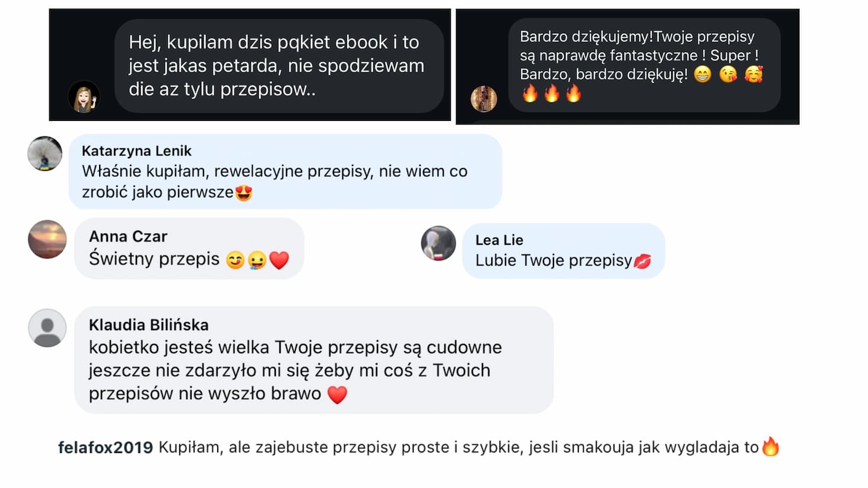Click Anna Czar's sunset profile picture

pyautogui.click(x=47, y=239)
